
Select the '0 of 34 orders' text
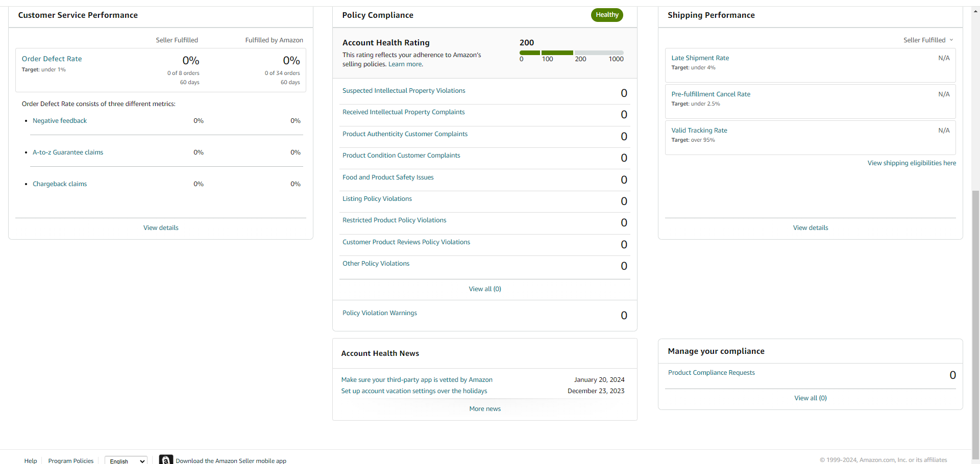[x=282, y=73]
